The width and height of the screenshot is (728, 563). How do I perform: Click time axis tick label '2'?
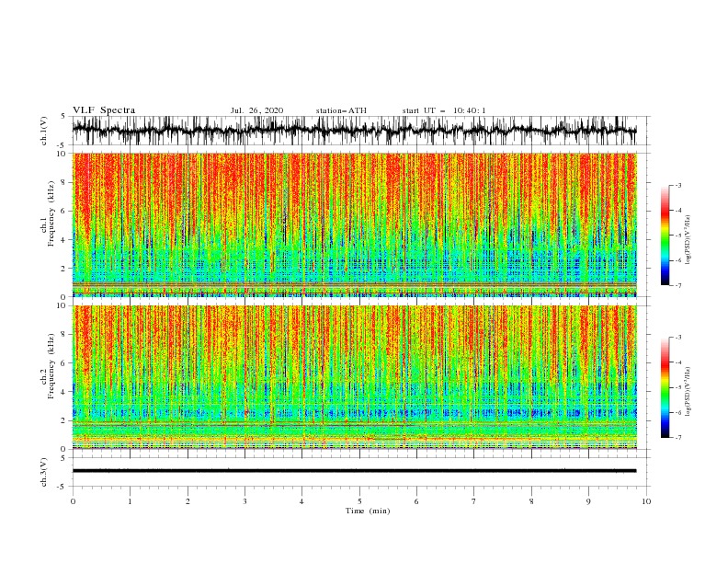pos(188,501)
